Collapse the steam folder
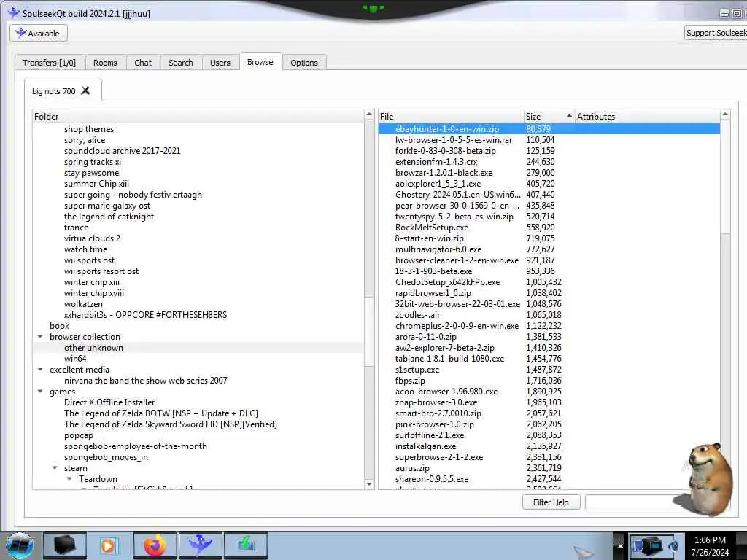Image resolution: width=747 pixels, height=560 pixels. click(x=55, y=468)
